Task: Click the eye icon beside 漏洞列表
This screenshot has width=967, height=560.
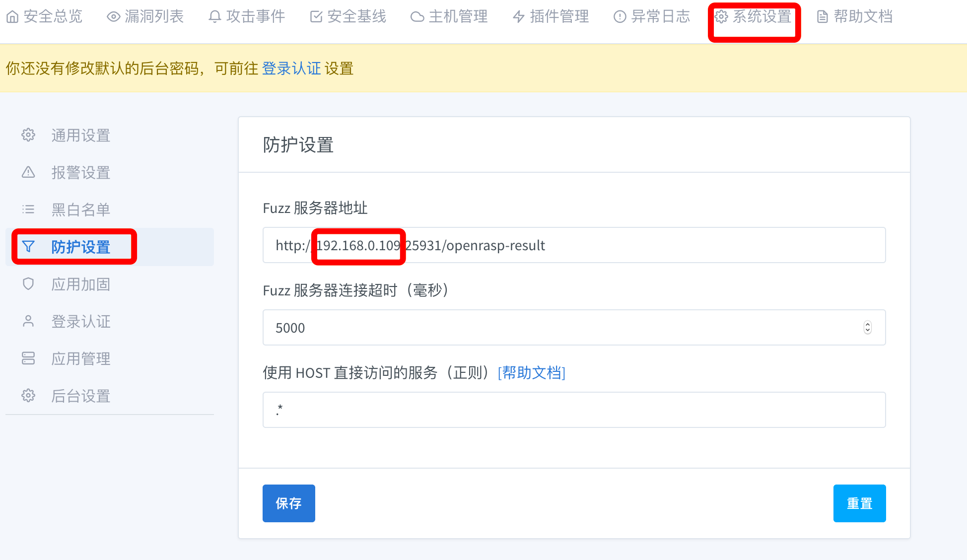Action: pyautogui.click(x=114, y=17)
